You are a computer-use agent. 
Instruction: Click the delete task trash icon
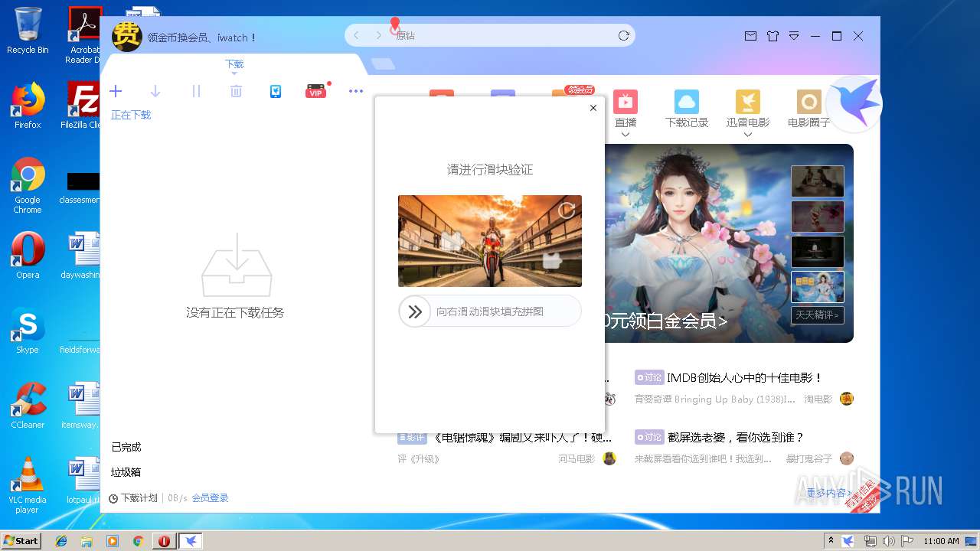pos(236,92)
